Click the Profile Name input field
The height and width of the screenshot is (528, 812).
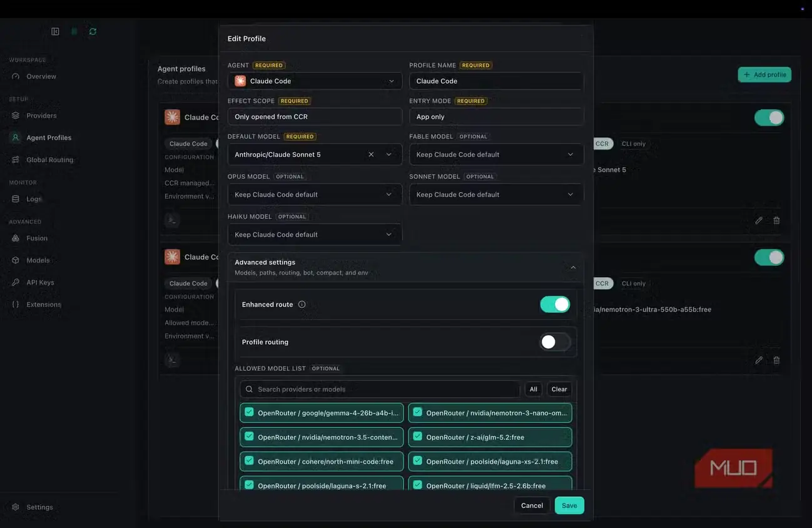pyautogui.click(x=496, y=81)
